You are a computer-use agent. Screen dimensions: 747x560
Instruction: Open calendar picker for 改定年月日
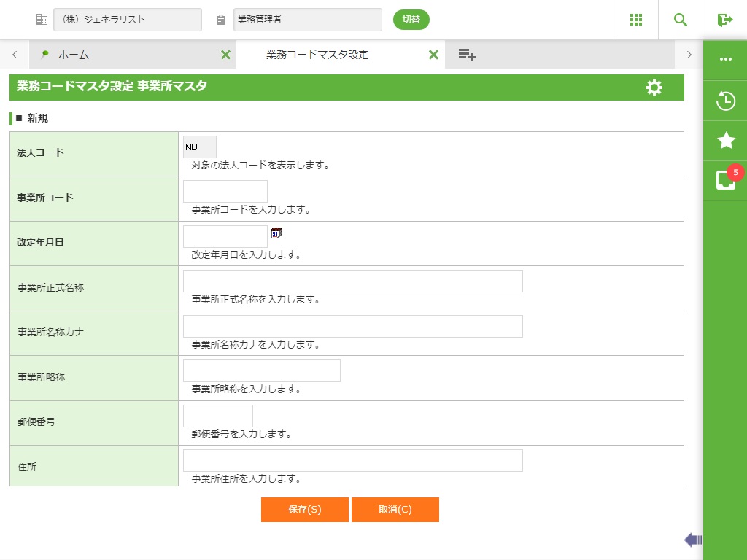click(276, 233)
